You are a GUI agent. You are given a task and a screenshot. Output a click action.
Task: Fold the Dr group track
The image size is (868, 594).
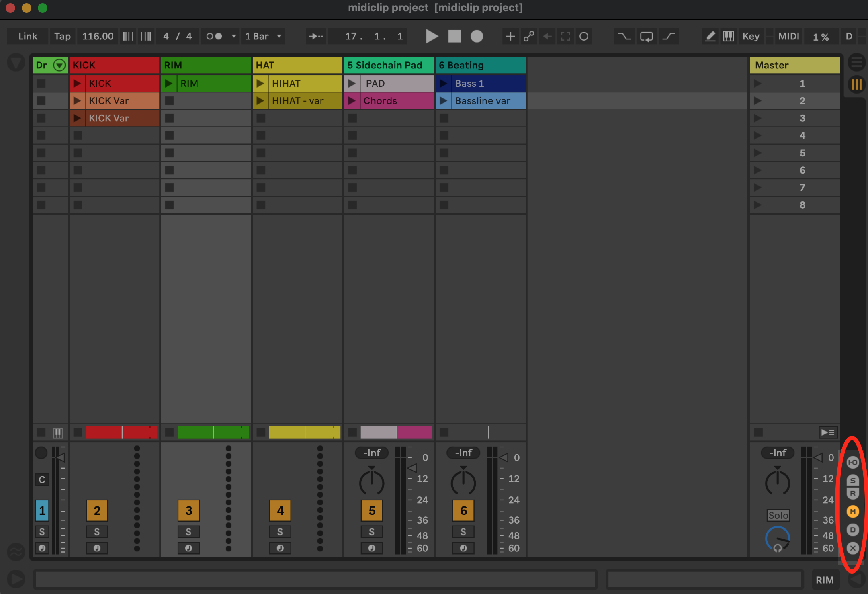pyautogui.click(x=59, y=65)
